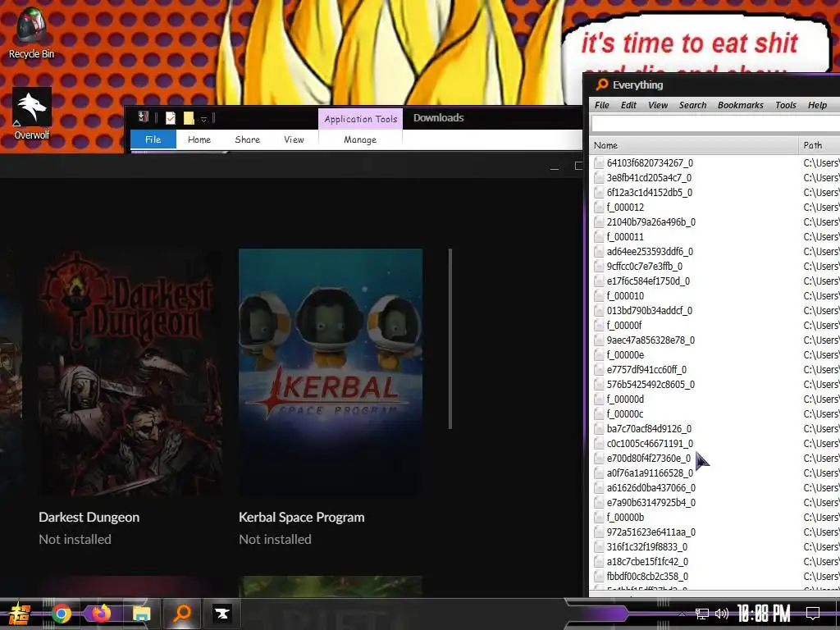Open the notification center icon
Viewport: 840px width, 630px height.
813,614
